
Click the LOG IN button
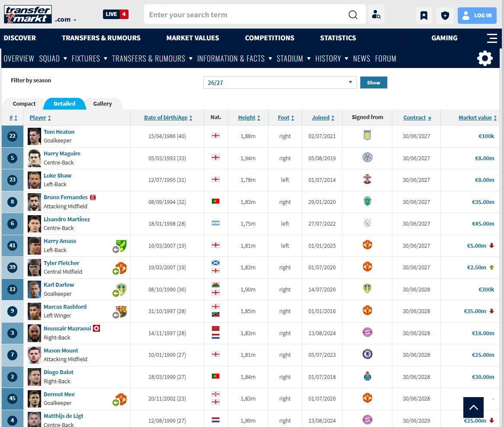(477, 15)
